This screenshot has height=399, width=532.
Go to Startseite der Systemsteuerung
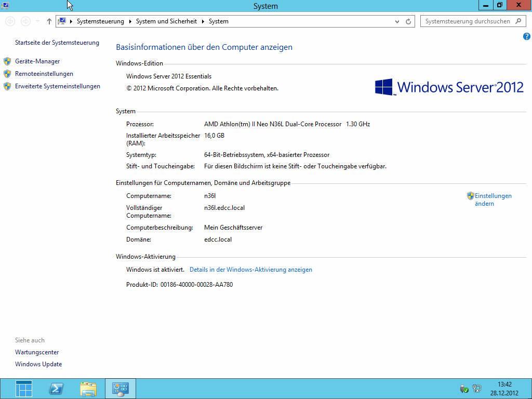[57, 43]
